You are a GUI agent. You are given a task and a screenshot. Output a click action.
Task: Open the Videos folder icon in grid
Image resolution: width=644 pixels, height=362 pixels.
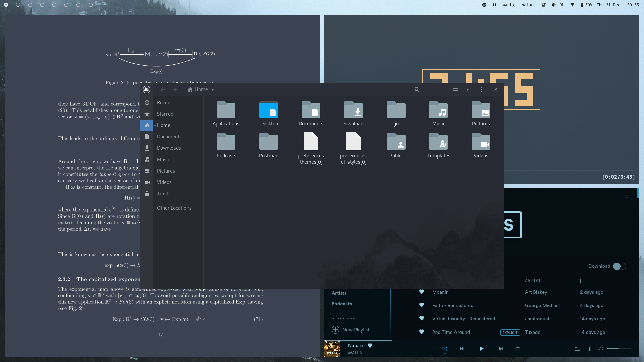[x=481, y=145]
